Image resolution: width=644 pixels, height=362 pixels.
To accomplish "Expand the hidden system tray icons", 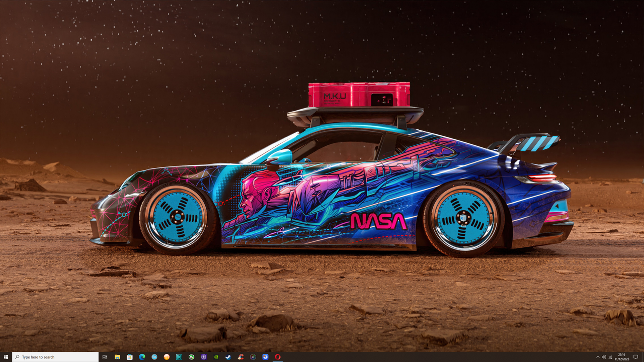I will pos(598,357).
